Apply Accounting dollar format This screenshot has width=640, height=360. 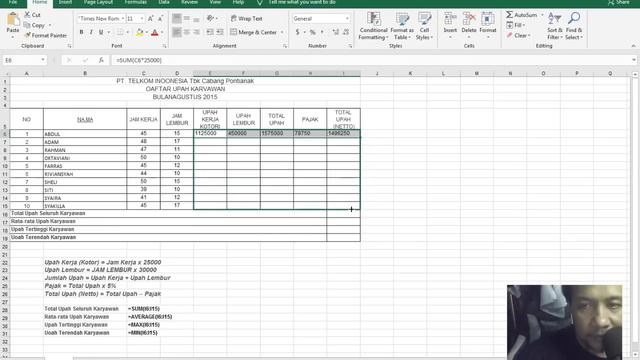(298, 32)
